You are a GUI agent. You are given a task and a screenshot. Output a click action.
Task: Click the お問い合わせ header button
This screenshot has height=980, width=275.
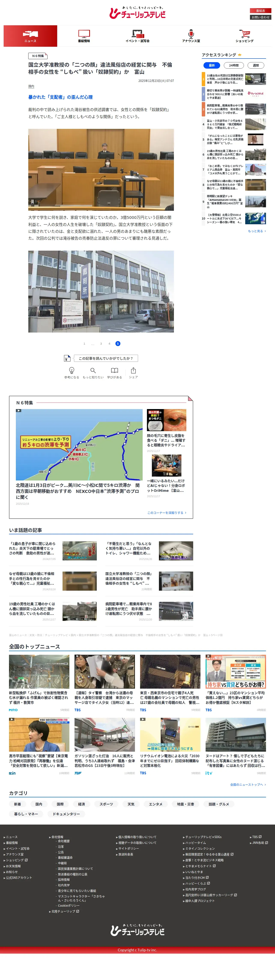261,17
